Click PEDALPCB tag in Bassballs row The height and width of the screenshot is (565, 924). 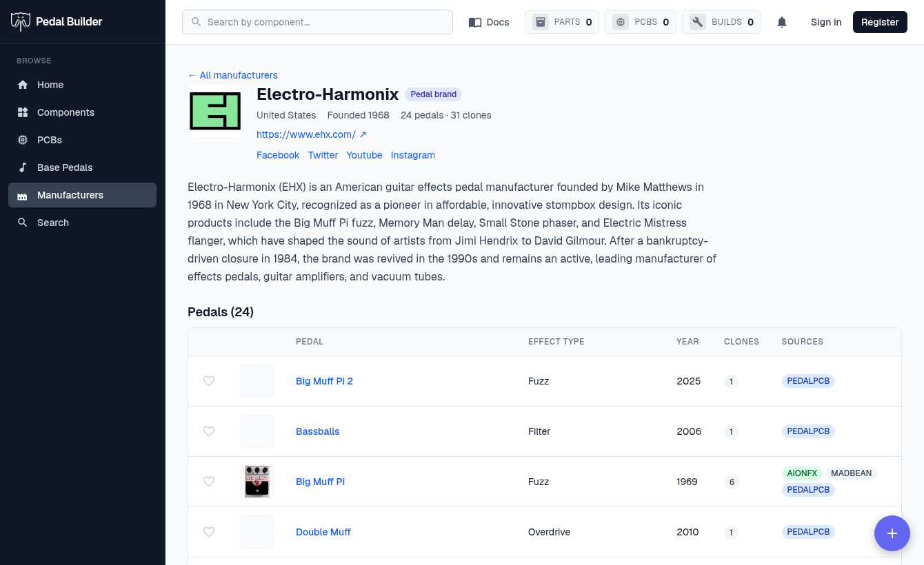(x=808, y=431)
